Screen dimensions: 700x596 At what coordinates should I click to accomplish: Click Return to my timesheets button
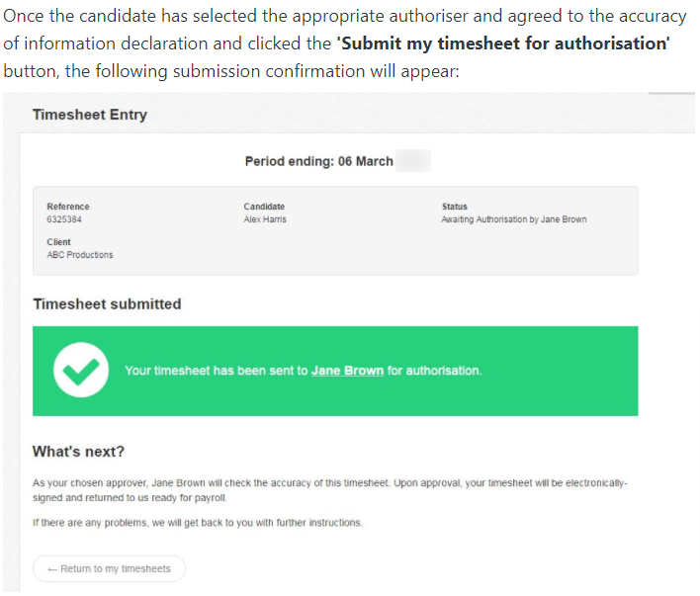click(109, 568)
